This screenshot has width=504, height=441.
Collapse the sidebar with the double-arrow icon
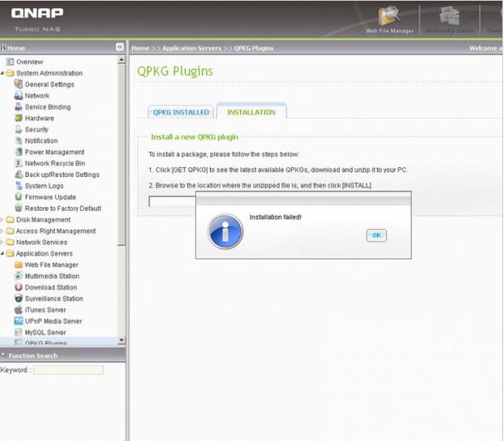(120, 47)
